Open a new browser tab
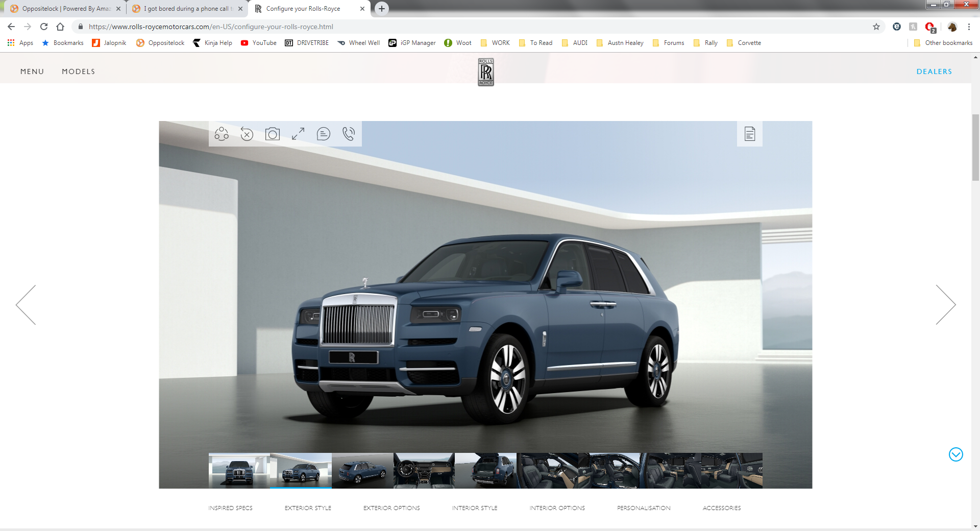Screen dimensions: 980x531 pos(382,9)
